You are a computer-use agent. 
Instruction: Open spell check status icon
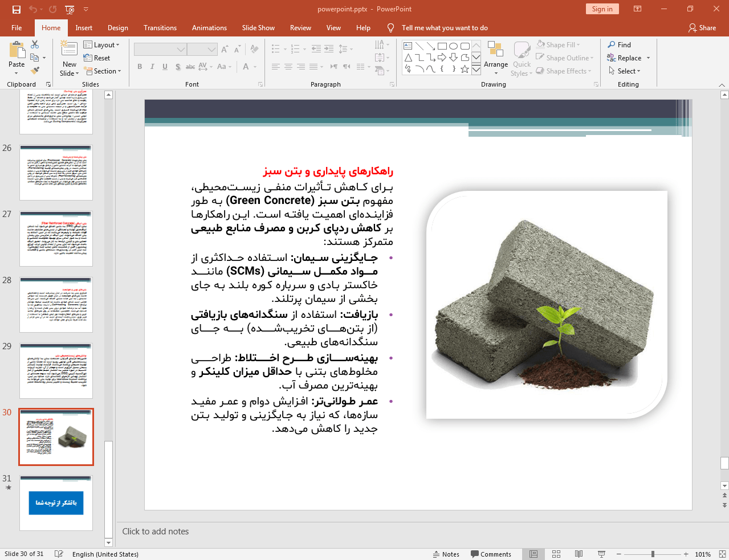[58, 554]
